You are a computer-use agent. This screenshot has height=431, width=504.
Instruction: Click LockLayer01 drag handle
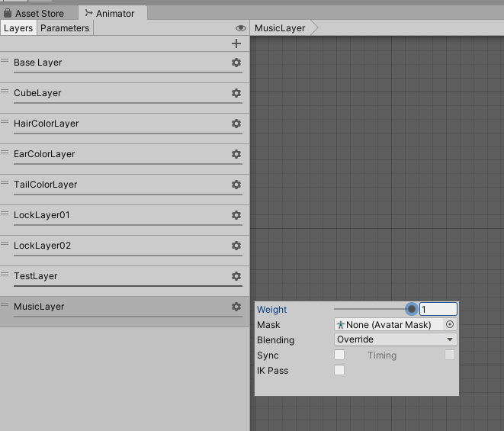tap(5, 213)
